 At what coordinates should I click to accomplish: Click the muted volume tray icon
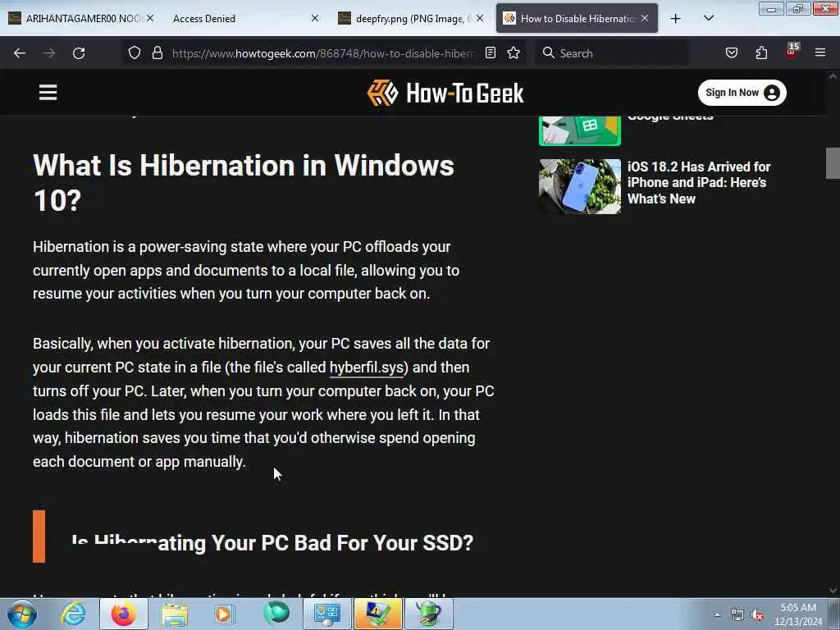tap(757, 614)
